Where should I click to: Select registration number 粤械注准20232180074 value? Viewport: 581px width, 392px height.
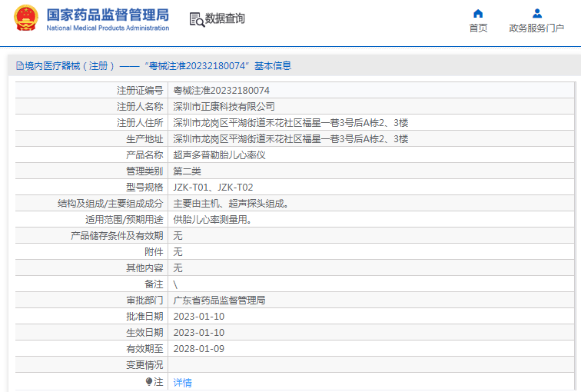coord(221,91)
